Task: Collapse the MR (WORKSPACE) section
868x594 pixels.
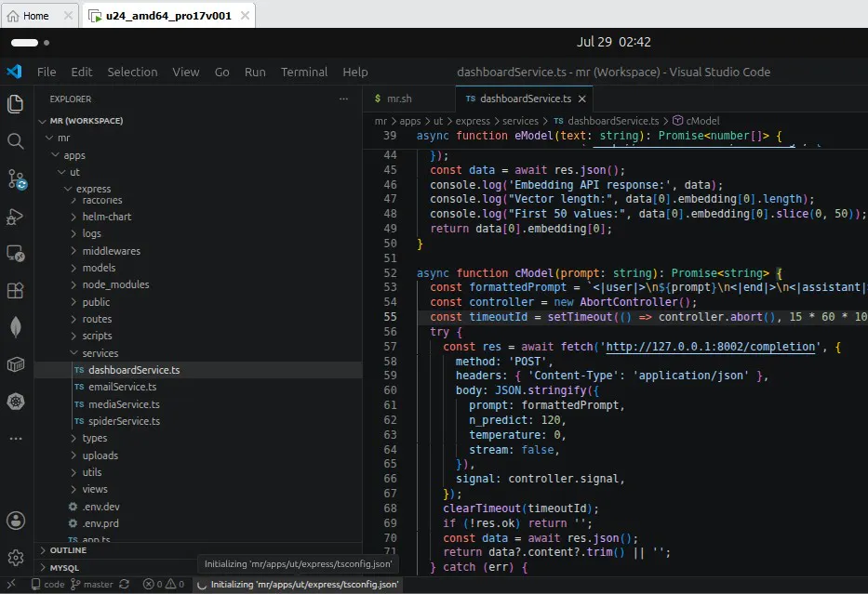Action: click(42, 121)
